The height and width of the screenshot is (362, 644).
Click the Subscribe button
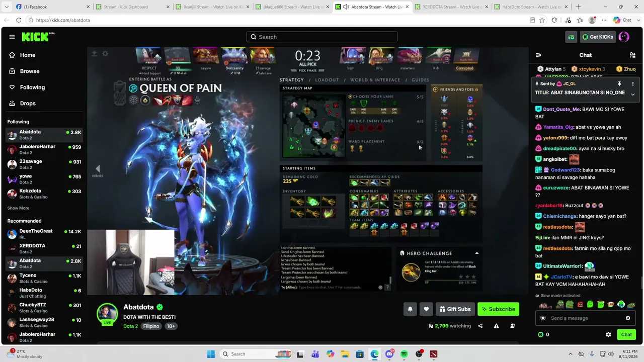(498, 309)
